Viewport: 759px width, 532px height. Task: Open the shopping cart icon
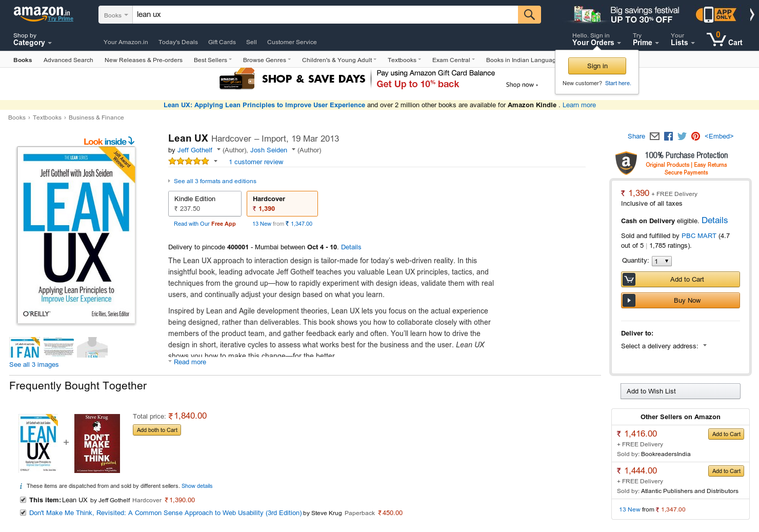(724, 39)
